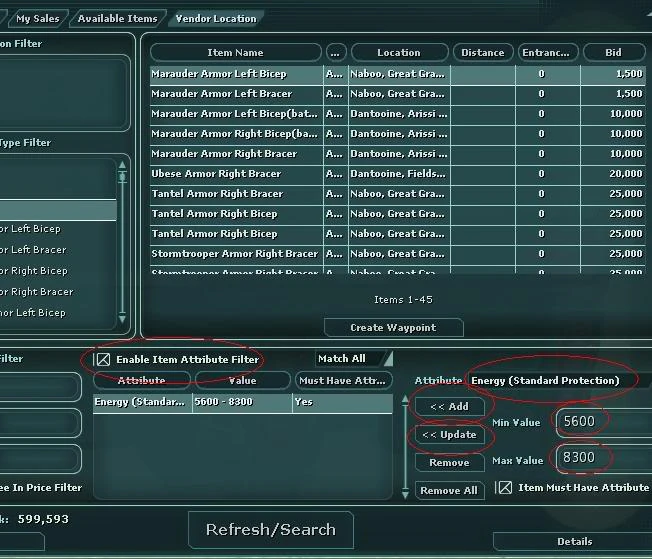The height and width of the screenshot is (559, 652).
Task: Open the item Details button
Action: tap(574, 542)
